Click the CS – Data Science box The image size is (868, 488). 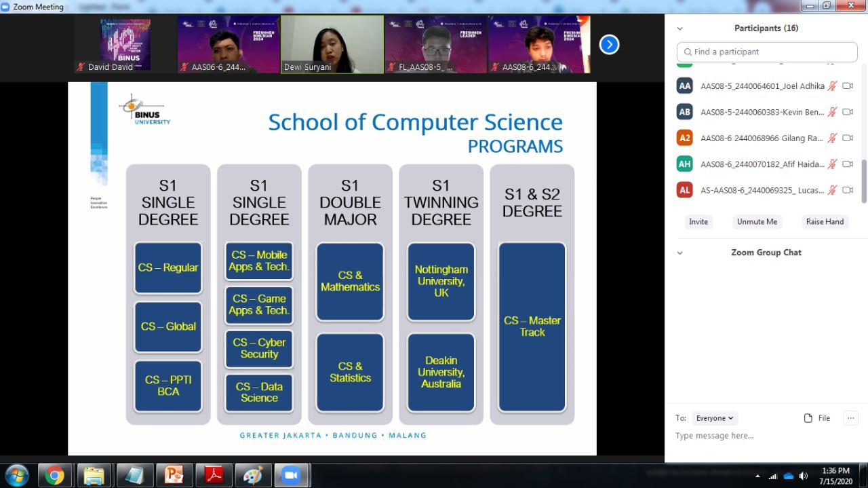[x=259, y=392]
